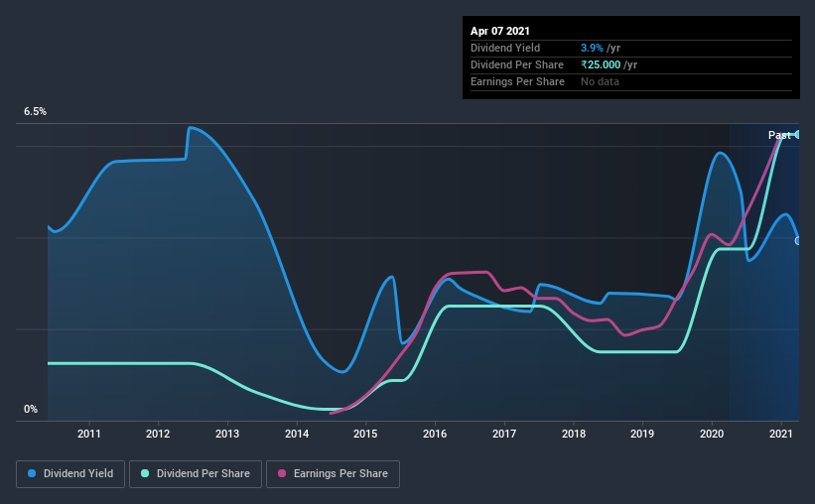Click the 'Past' label on chart

pos(779,135)
